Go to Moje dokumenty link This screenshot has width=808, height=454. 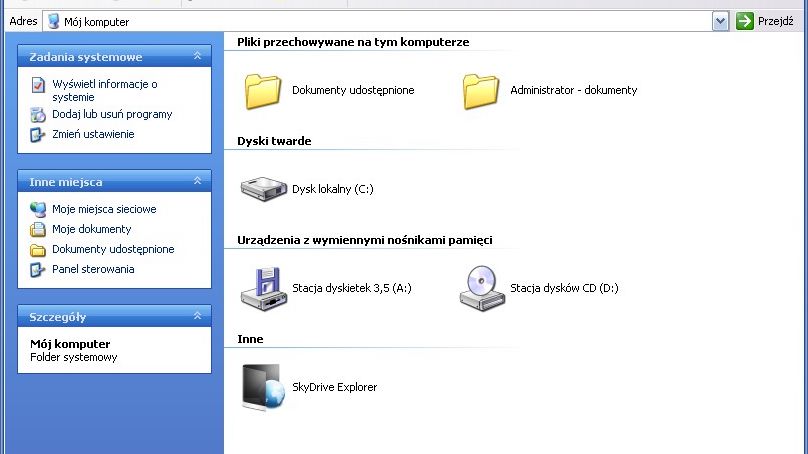(x=92, y=229)
